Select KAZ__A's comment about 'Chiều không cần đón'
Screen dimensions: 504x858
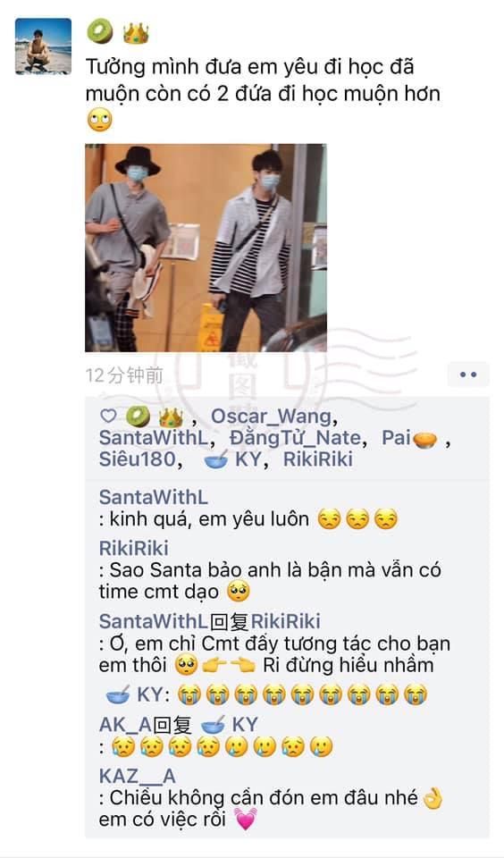271,809
